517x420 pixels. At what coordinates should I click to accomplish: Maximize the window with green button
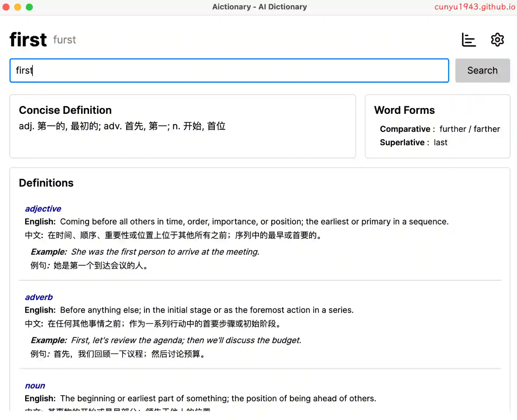(30, 7)
